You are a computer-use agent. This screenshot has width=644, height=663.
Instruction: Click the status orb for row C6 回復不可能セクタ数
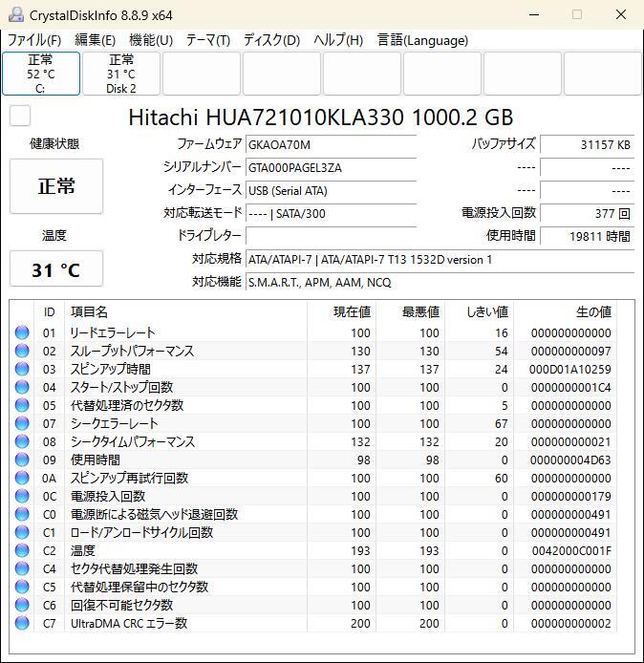coord(22,606)
